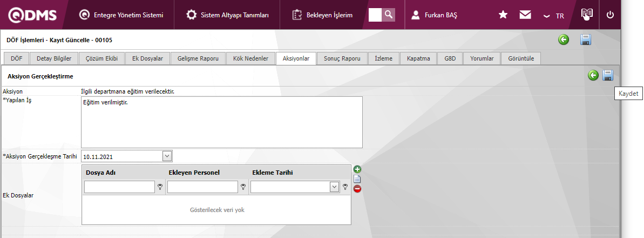Image resolution: width=644 pixels, height=238 pixels.
Task: Switch to the DÖF tab
Action: point(16,58)
